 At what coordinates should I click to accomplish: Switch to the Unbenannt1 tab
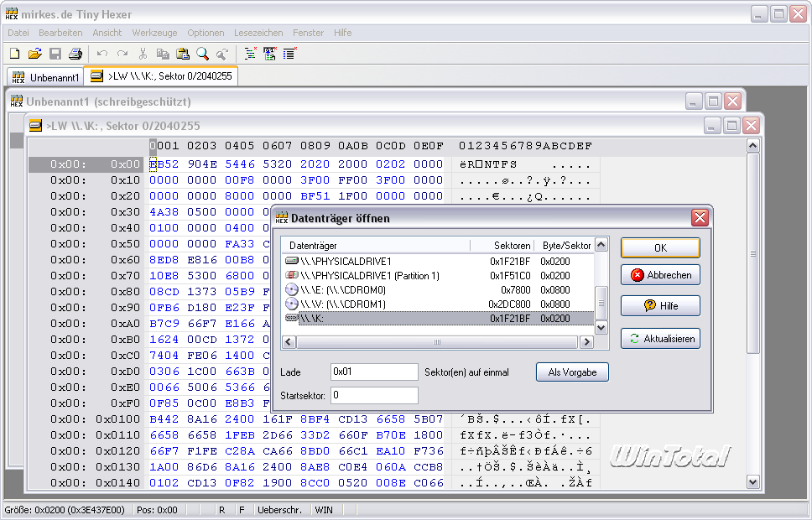pyautogui.click(x=46, y=77)
